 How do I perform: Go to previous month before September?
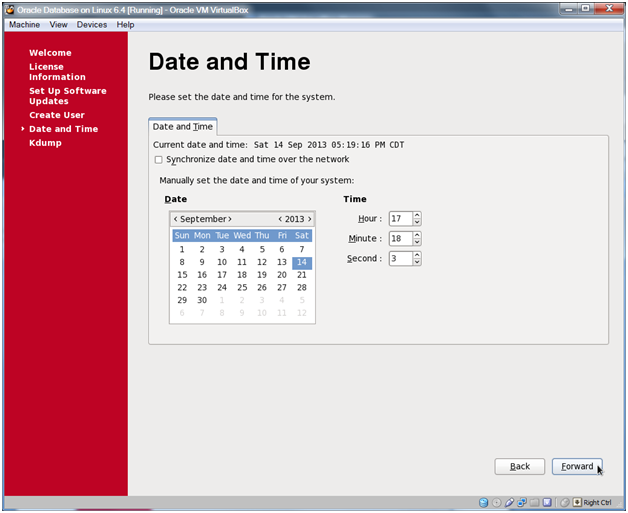click(175, 219)
